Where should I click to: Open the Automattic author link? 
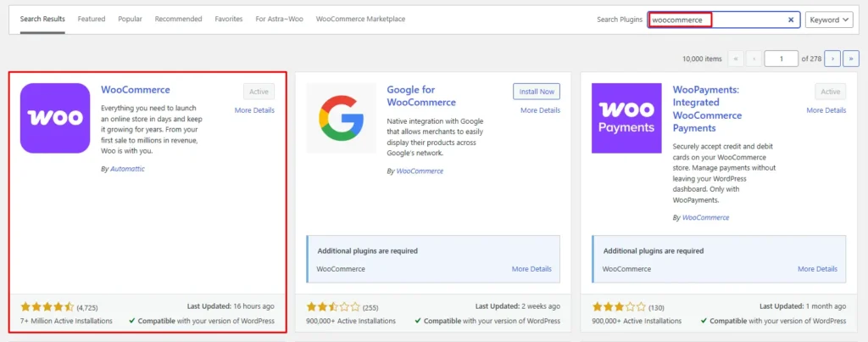click(127, 169)
